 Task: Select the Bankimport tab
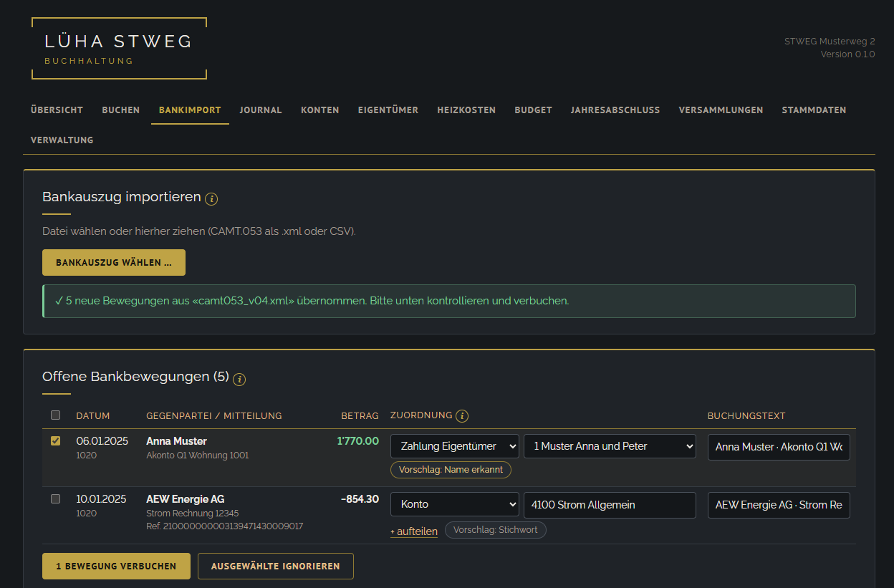(x=190, y=110)
